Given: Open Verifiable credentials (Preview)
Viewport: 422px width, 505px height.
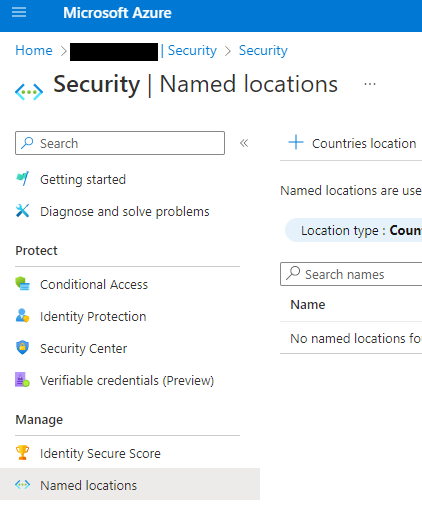Looking at the screenshot, I should [127, 380].
